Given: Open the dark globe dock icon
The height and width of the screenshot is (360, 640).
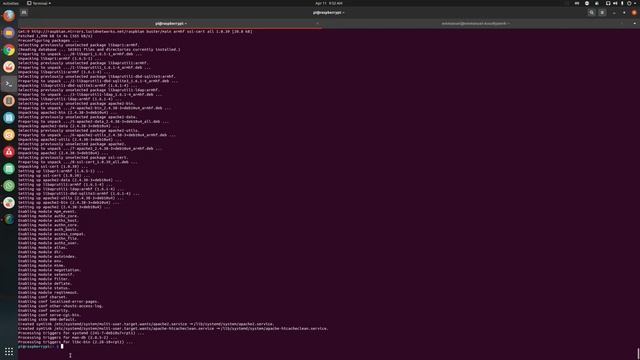Looking at the screenshot, I should [x=9, y=220].
